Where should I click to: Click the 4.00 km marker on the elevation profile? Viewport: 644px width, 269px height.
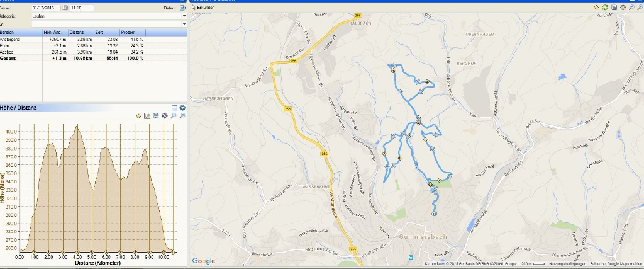pyautogui.click(x=77, y=252)
